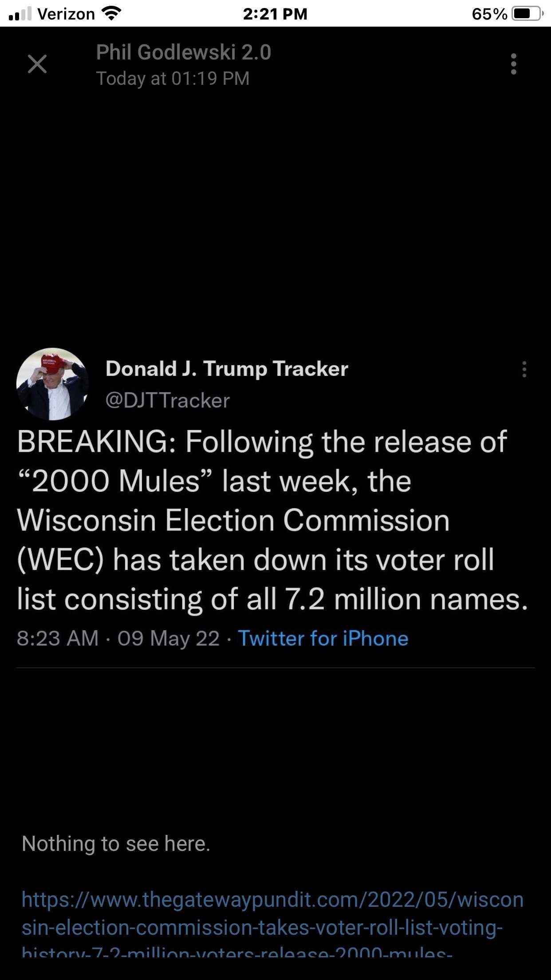Image resolution: width=551 pixels, height=980 pixels.
Task: Open the viewer's vertical three-dot options menu
Action: tap(514, 64)
